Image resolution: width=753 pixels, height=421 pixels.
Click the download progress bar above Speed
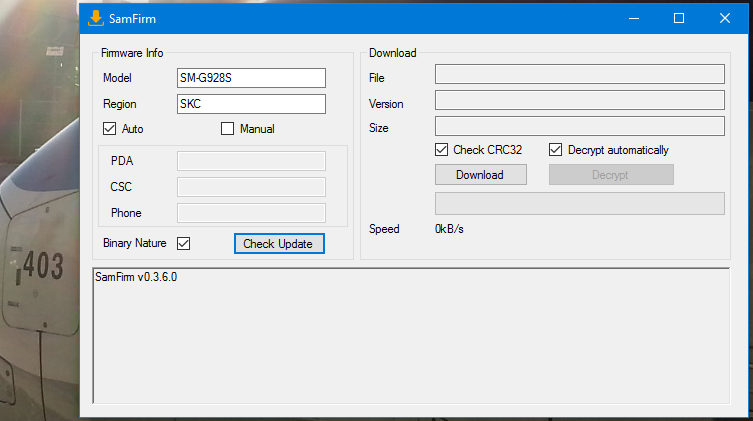point(579,204)
